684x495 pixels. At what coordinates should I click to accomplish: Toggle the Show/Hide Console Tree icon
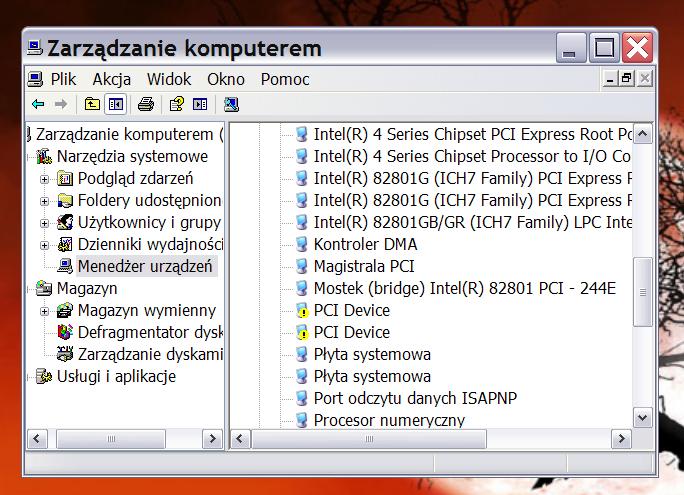point(116,104)
